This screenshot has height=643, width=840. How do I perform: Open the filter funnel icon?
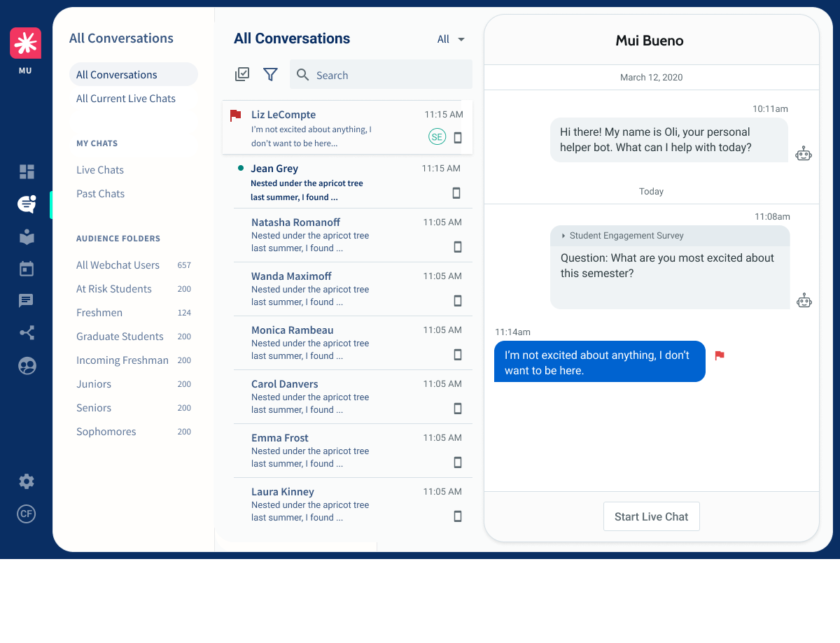click(270, 74)
